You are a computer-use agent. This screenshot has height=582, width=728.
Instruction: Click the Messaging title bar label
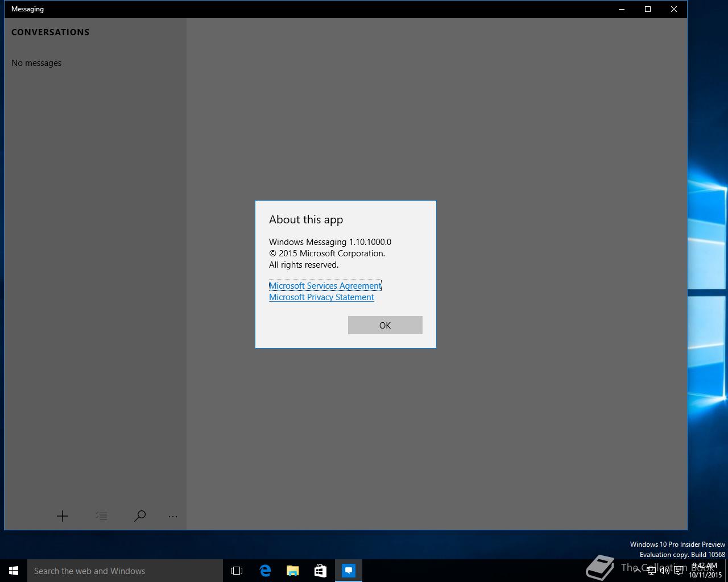27,9
